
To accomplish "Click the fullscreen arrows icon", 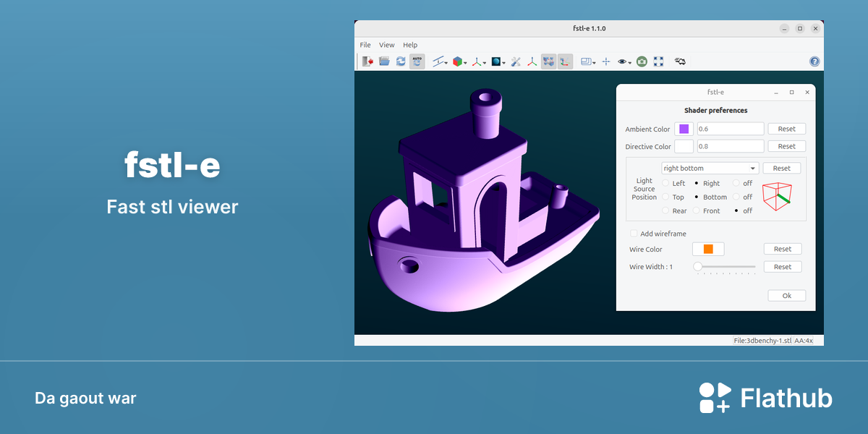I will click(658, 61).
